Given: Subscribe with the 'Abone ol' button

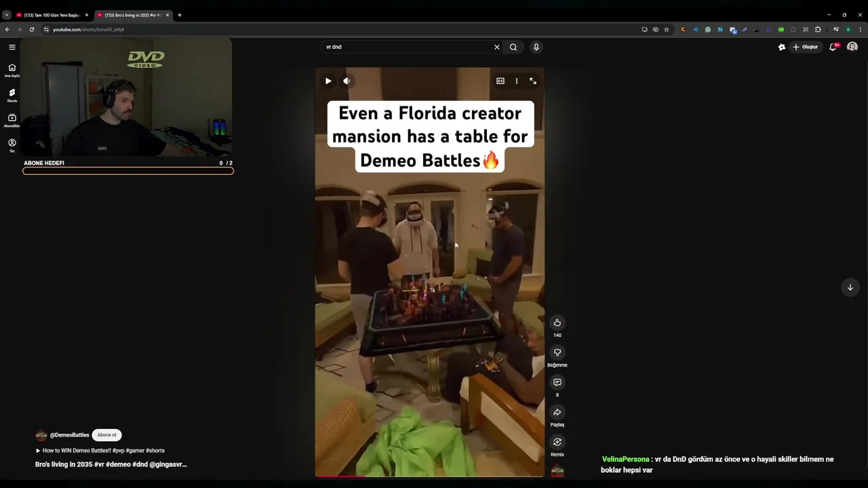Looking at the screenshot, I should [x=106, y=435].
